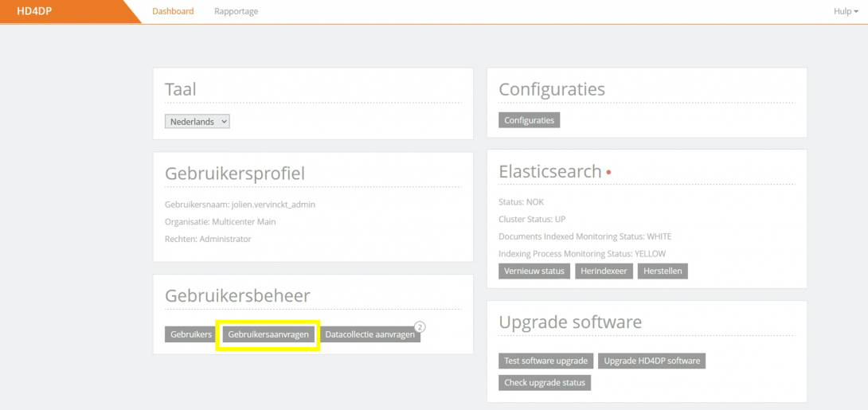
Task: Click the Gebruikersnaam line in Gebruikersprofiel
Action: pyautogui.click(x=240, y=205)
